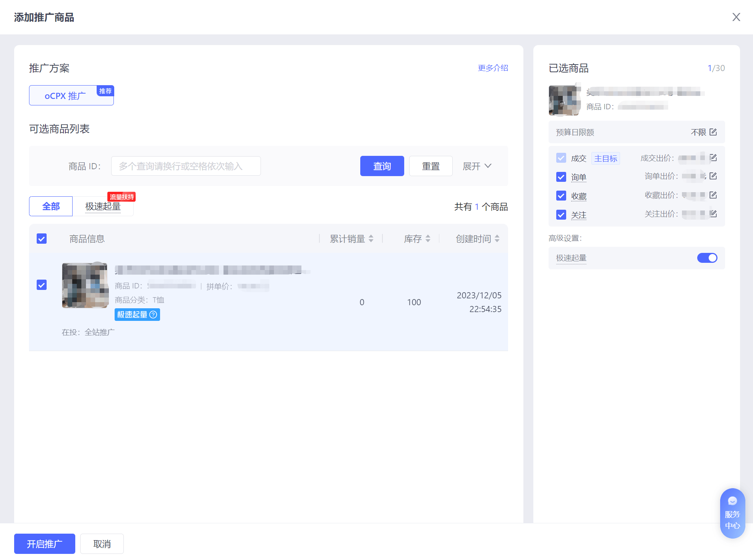Close the 添加推广商品 dialog
753x560 pixels.
(x=736, y=17)
